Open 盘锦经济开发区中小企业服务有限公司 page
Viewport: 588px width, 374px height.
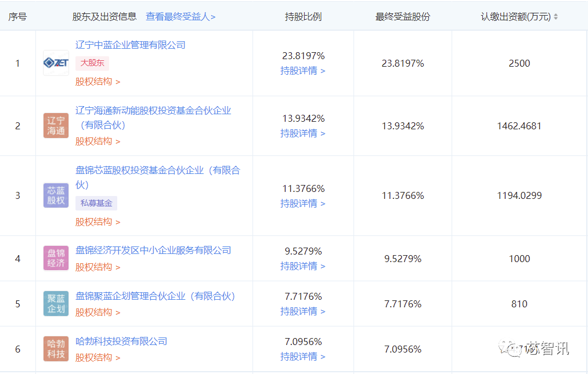[153, 250]
